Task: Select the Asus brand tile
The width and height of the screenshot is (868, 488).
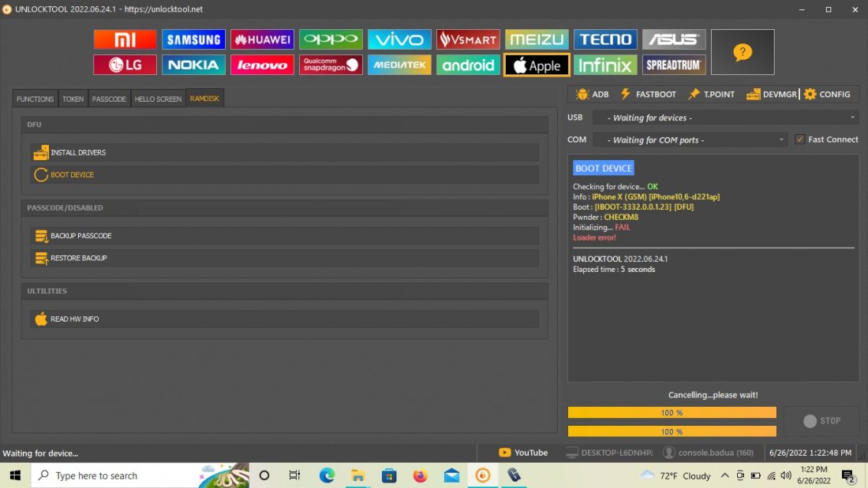Action: 674,39
